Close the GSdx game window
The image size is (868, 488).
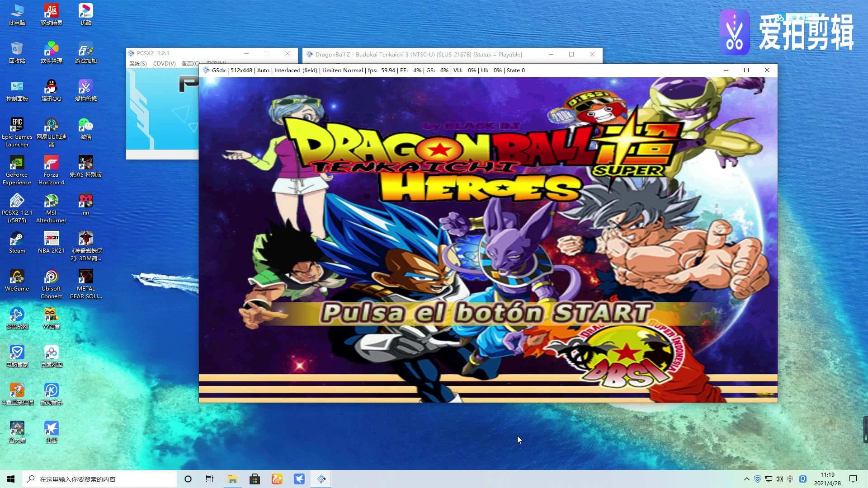tap(767, 70)
